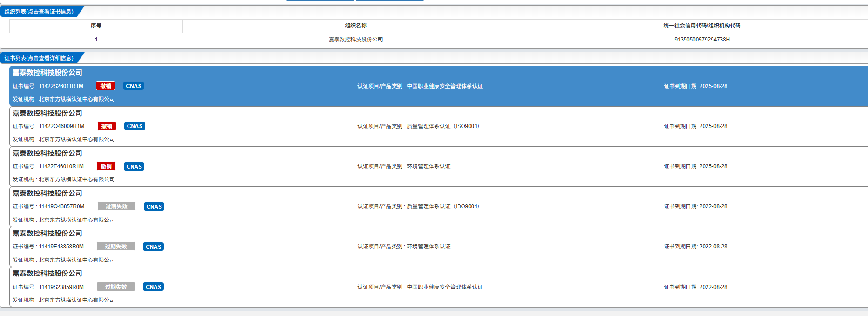The height and width of the screenshot is (316, 868).
Task: Click the issuing body line under certificate 11419E43858R0M
Action: [x=64, y=260]
